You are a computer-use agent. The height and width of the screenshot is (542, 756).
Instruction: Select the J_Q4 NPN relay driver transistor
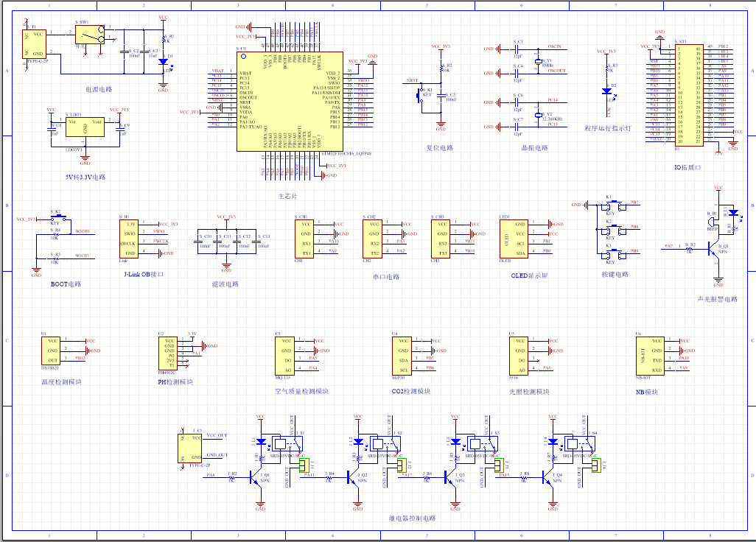coord(547,478)
